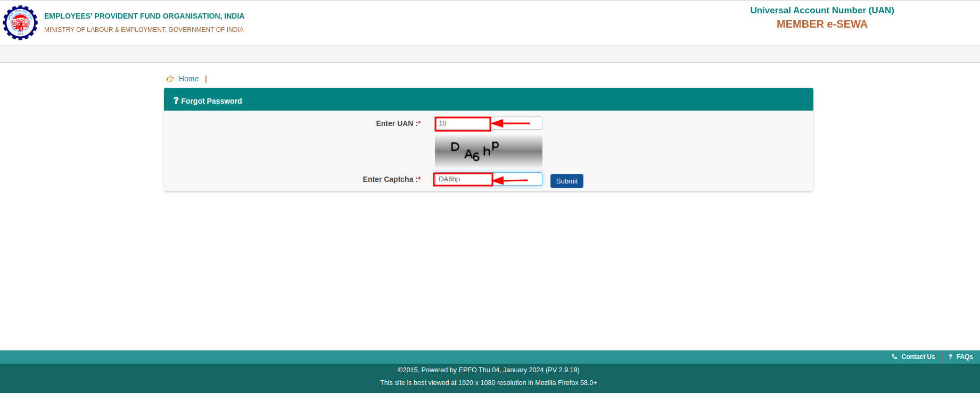Click the Submit button
Image resolution: width=980 pixels, height=402 pixels.
pyautogui.click(x=567, y=181)
